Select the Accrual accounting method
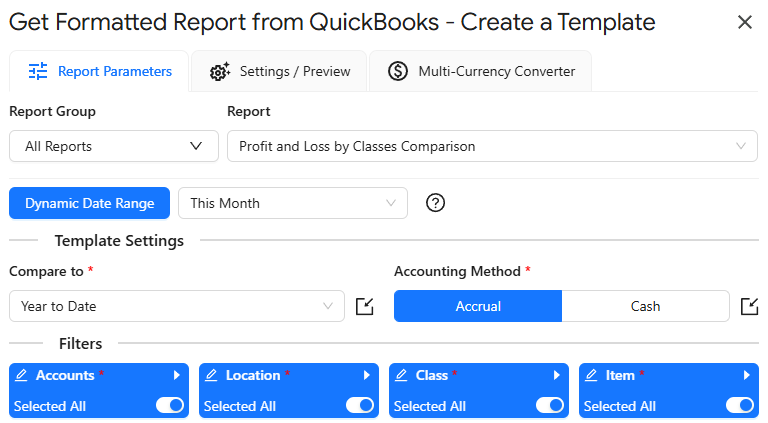Image resolution: width=768 pixels, height=423 pixels. pos(478,306)
